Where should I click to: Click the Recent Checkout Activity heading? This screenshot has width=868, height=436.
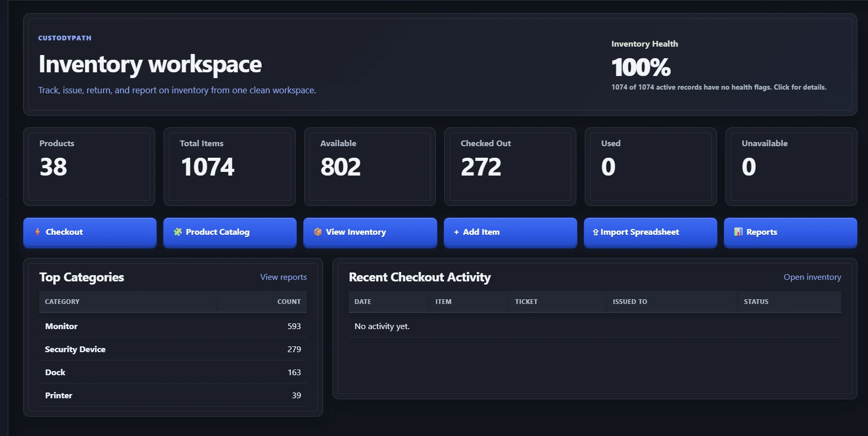pyautogui.click(x=420, y=277)
